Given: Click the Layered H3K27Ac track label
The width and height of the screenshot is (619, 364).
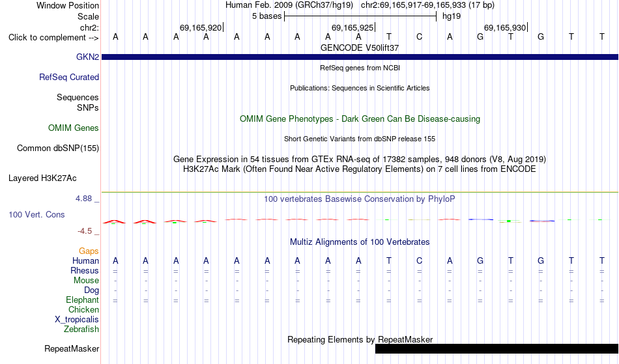Looking at the screenshot, I should click(x=42, y=178).
